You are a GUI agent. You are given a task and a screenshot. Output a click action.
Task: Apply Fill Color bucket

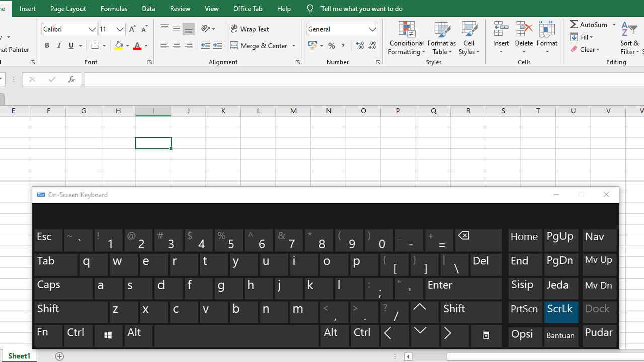click(x=119, y=46)
